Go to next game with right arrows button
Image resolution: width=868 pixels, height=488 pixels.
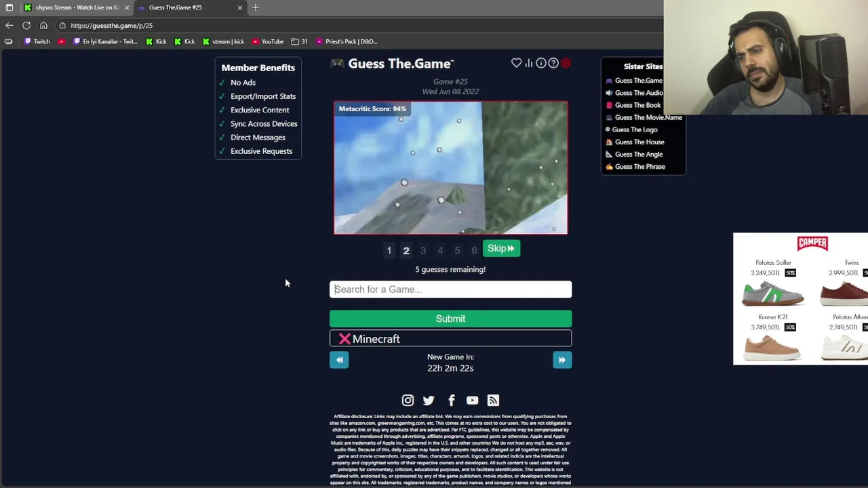pyautogui.click(x=562, y=360)
